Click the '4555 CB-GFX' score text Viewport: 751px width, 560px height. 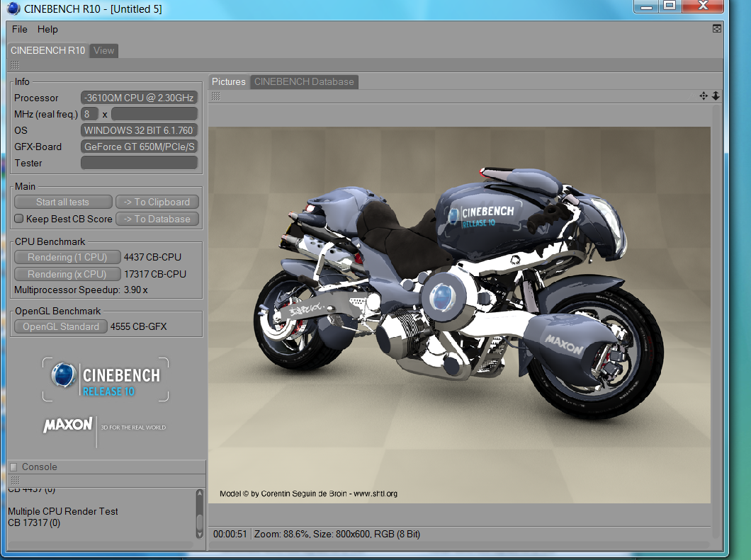click(138, 326)
